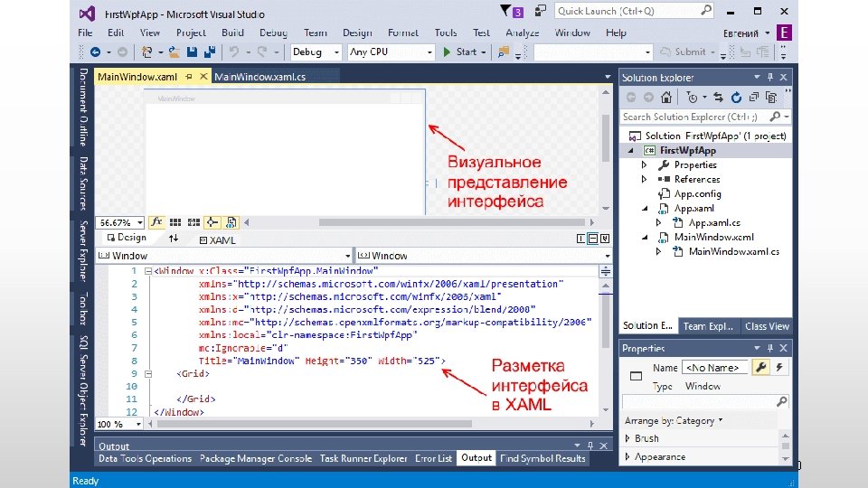
Task: Open Package Manager Console tab
Action: click(255, 458)
